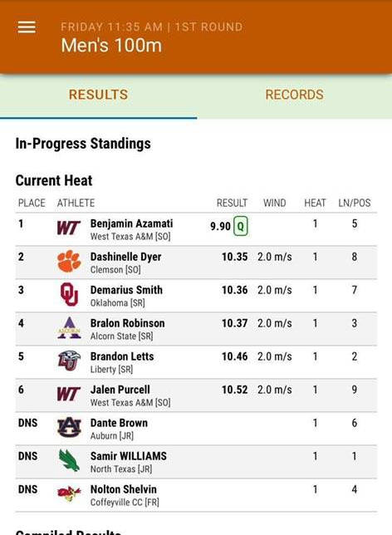Click North Texas eagle logo
Image resolution: width=392 pixels, height=535 pixels.
[x=69, y=460]
